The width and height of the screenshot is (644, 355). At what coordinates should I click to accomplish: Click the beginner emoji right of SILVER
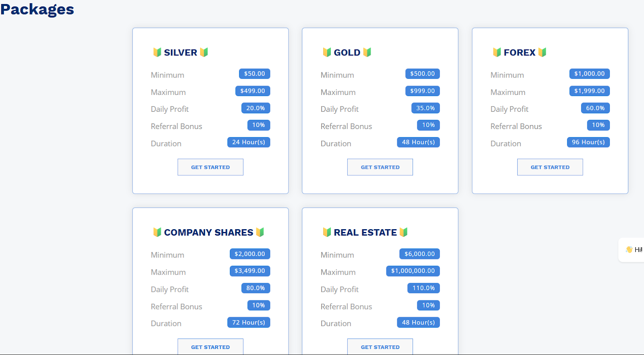[x=204, y=52]
